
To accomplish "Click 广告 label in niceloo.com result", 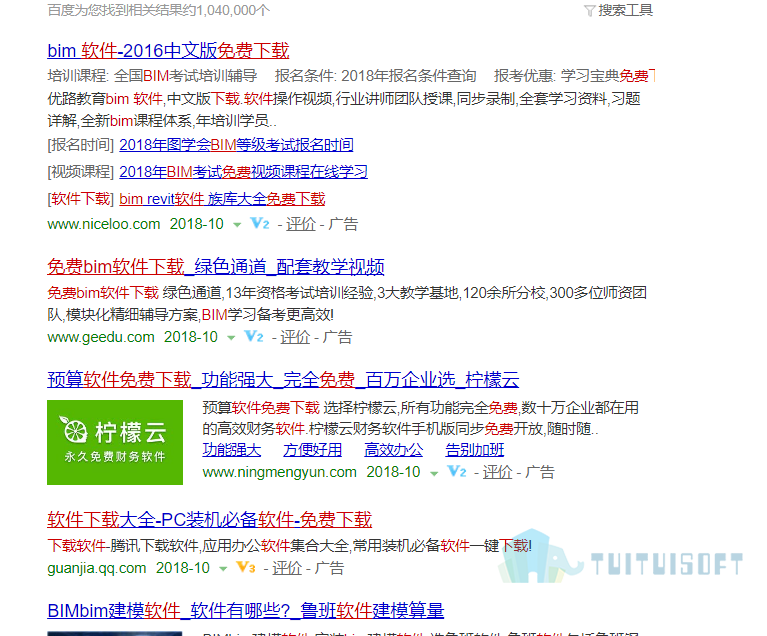I will pos(343,224).
